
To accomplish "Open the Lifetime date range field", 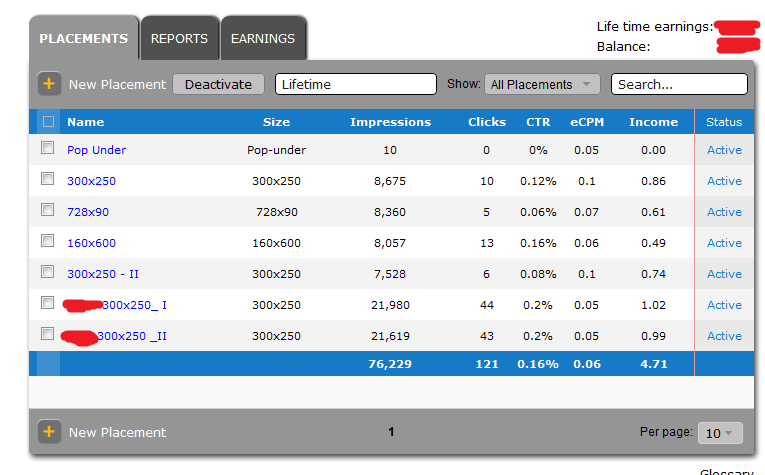I will pos(355,85).
